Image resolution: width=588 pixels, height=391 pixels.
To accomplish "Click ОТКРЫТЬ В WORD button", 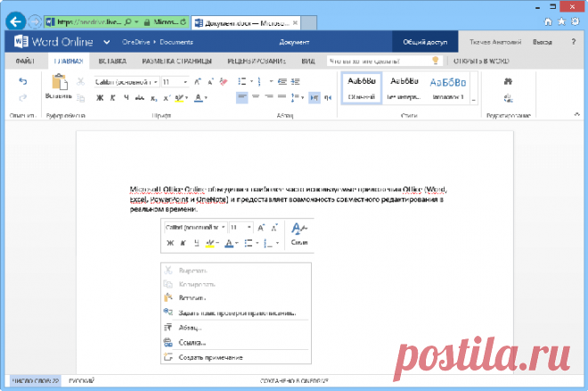I will (481, 61).
